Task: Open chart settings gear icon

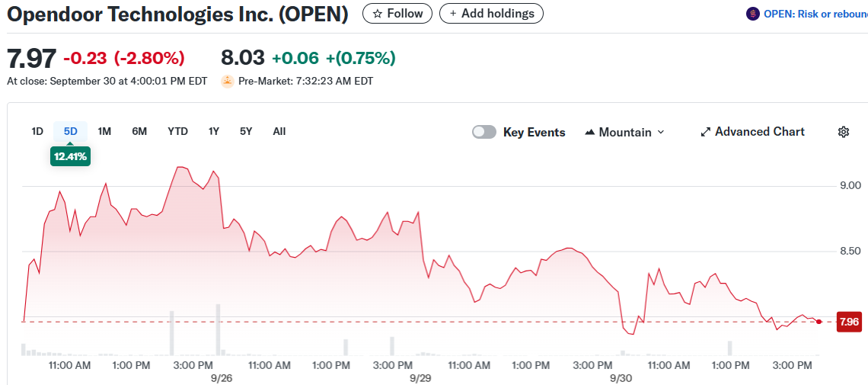Action: pos(843,132)
